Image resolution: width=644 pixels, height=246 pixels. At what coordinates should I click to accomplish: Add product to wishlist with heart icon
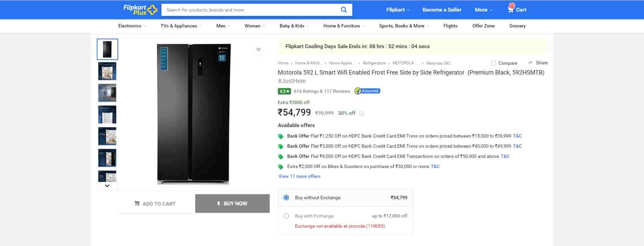tap(258, 50)
